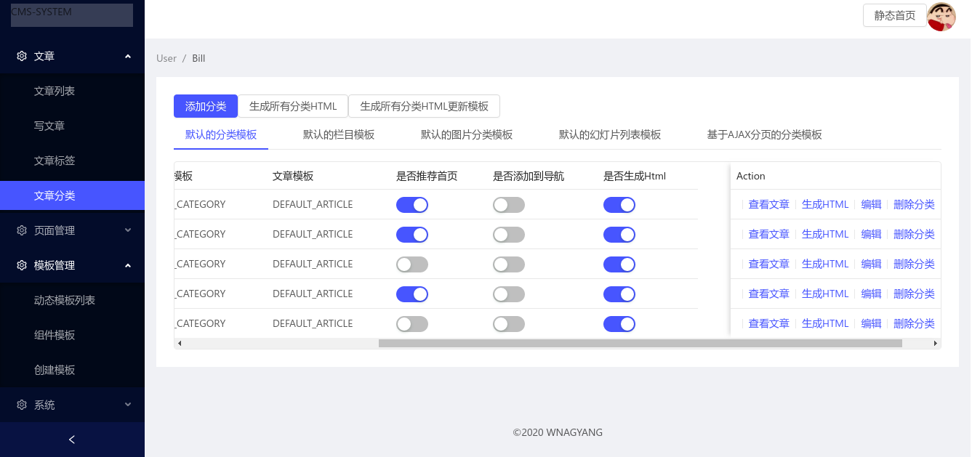The height and width of the screenshot is (457, 980).
Task: Click the gear icon next to 模板管理
Action: click(21, 264)
